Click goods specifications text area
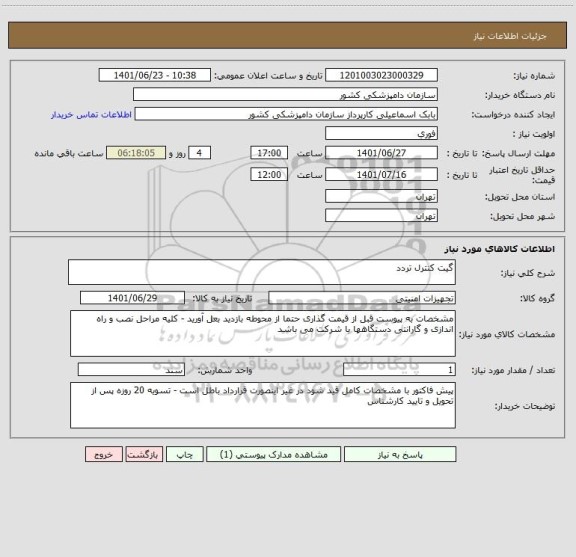 click(263, 334)
